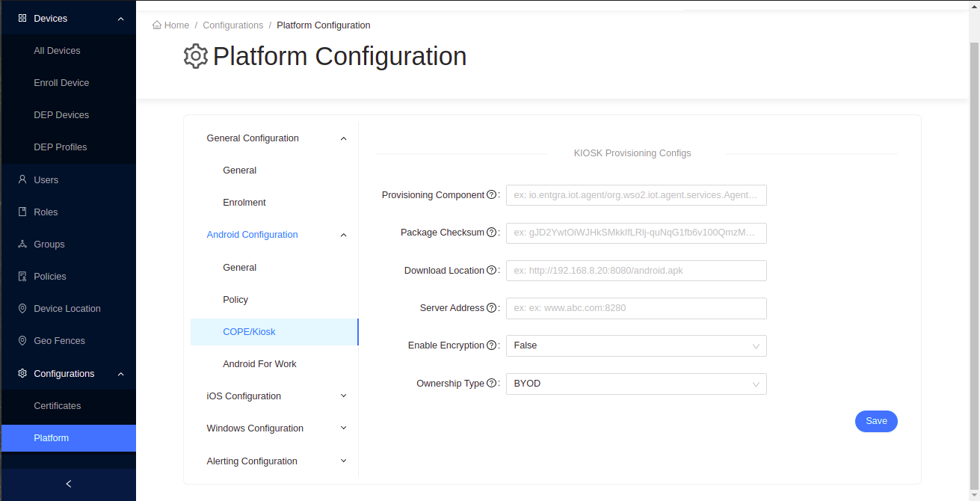980x501 pixels.
Task: Click the help icon beside Provisioning Component
Action: coord(492,195)
